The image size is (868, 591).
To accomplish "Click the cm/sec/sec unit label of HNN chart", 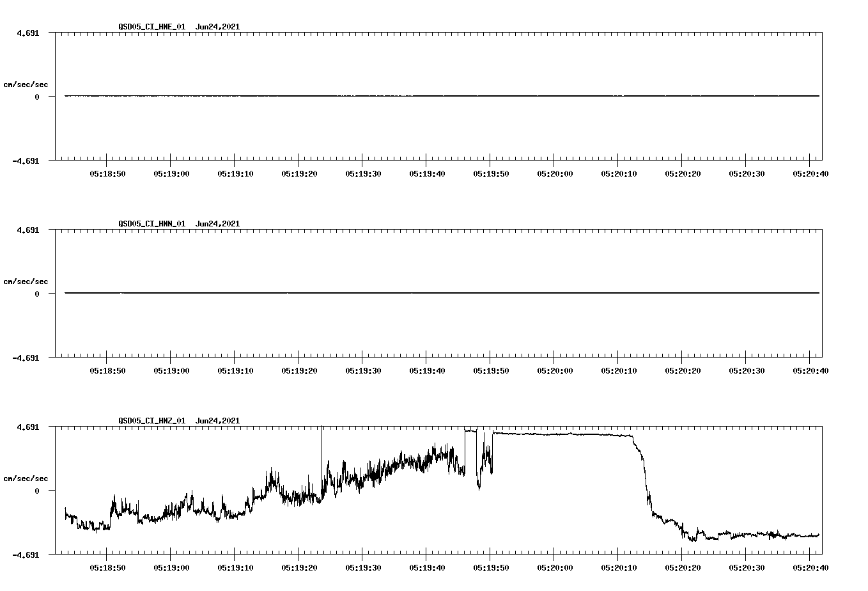I will [x=26, y=281].
